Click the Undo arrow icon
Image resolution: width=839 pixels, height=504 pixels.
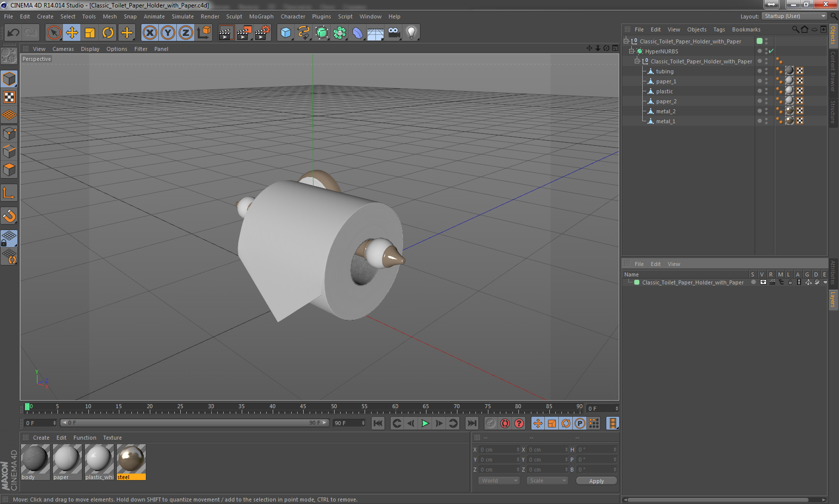[13, 33]
